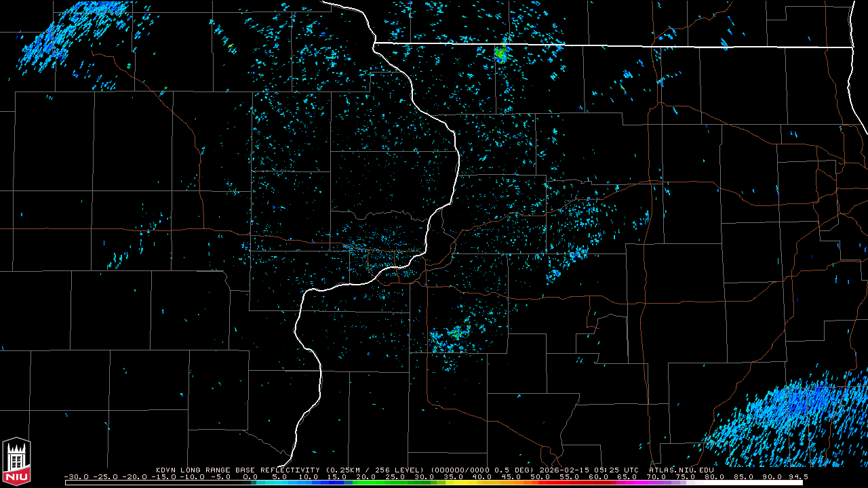Click the NIU castle logo
868x488 pixels.
16,463
